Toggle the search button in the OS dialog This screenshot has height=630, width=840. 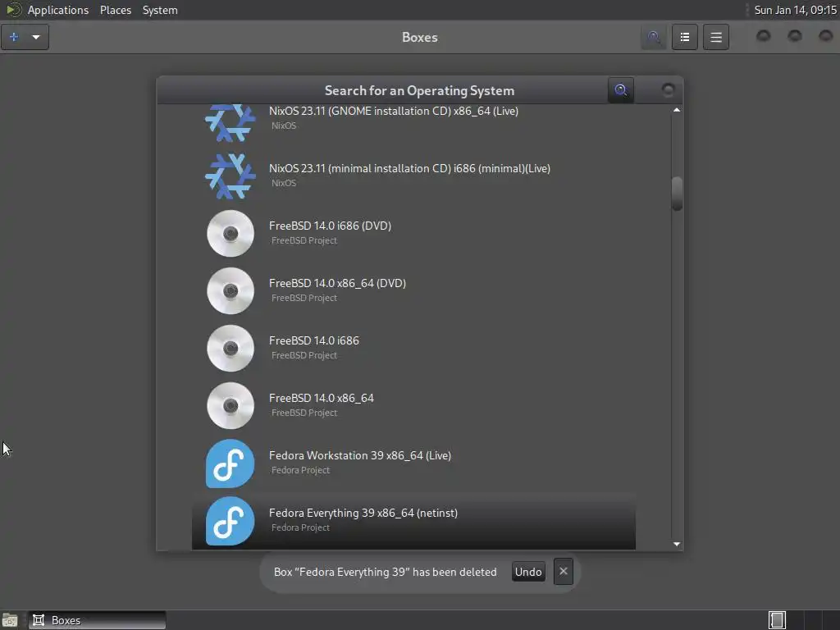point(621,90)
